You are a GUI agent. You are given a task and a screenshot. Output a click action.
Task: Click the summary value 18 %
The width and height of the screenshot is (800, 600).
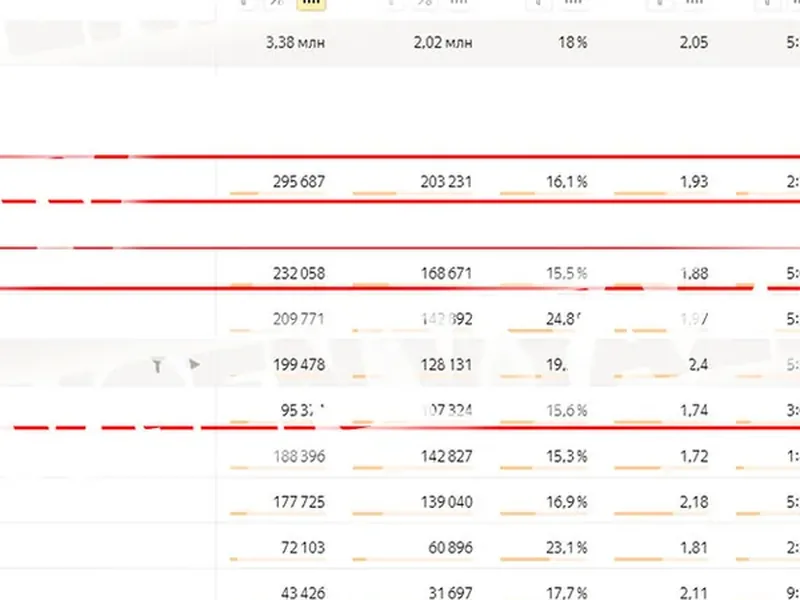tap(572, 42)
